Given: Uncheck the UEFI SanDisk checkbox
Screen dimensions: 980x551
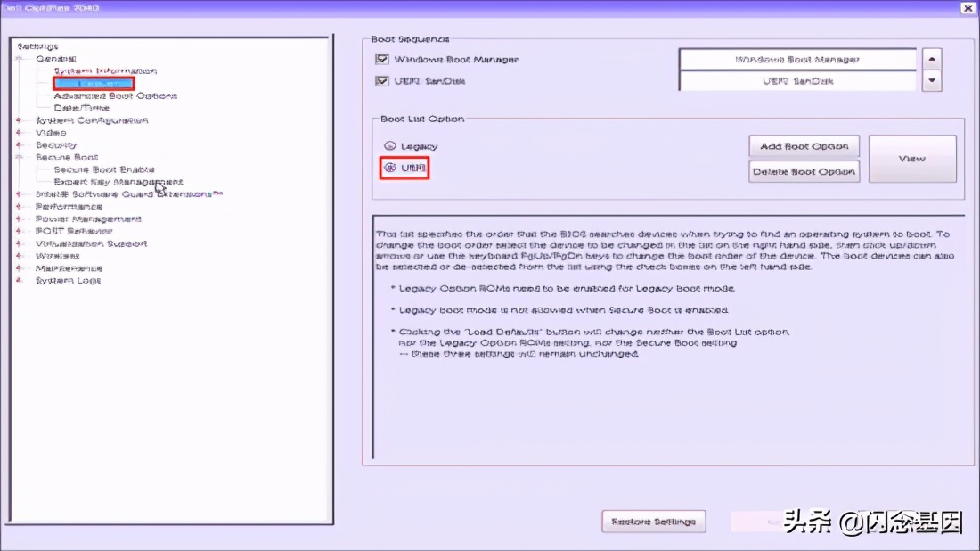Looking at the screenshot, I should [x=381, y=80].
